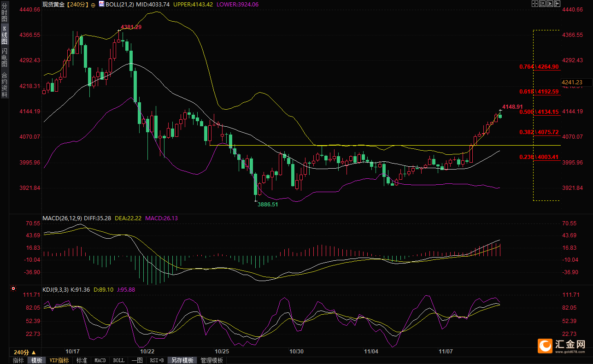Click the exit-arrow panel icon at top right

pos(557,4)
